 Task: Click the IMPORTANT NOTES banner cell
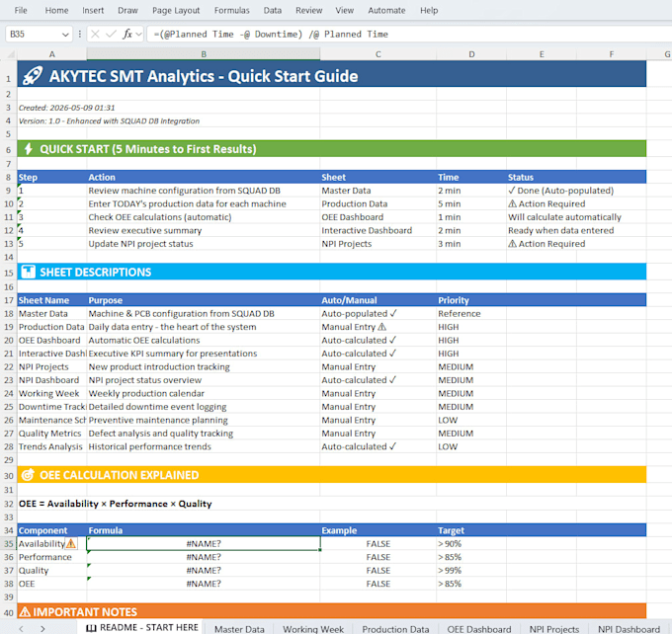click(x=332, y=611)
